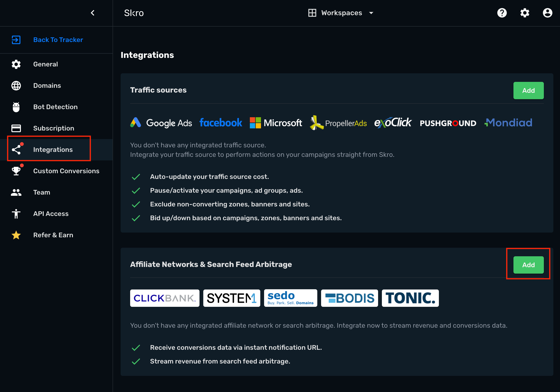Click the Mondiad logo

coord(508,122)
